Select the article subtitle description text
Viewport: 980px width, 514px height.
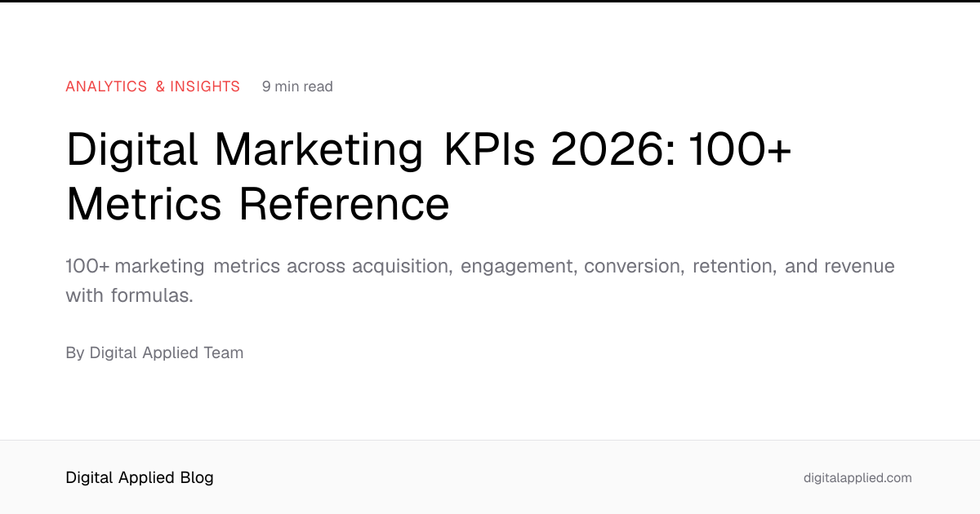[480, 280]
